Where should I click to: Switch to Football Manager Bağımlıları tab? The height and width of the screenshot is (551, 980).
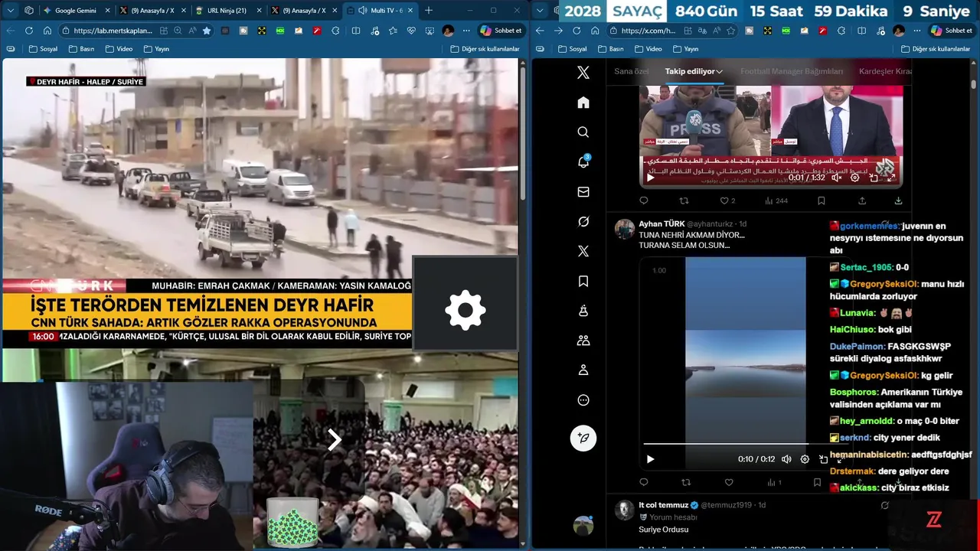[x=791, y=71]
